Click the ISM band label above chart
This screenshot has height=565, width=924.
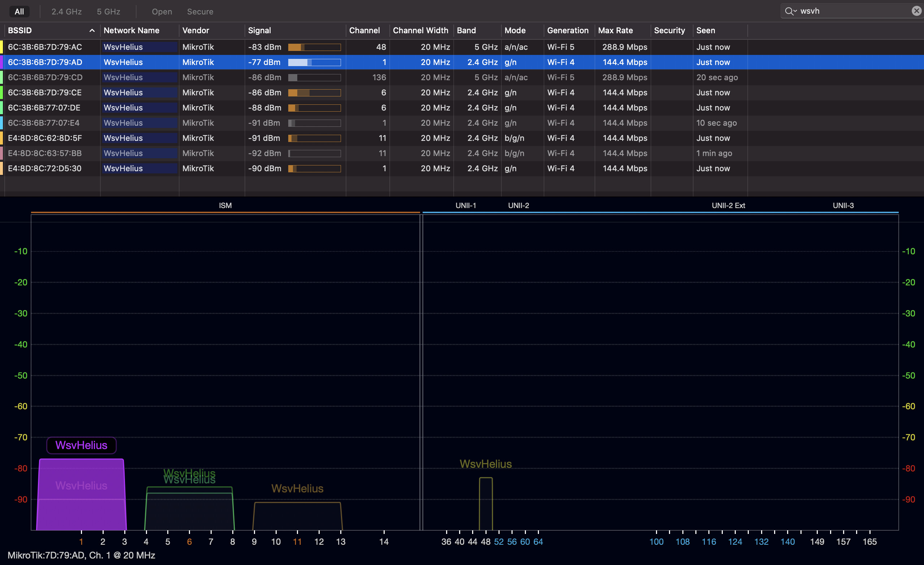pos(225,206)
